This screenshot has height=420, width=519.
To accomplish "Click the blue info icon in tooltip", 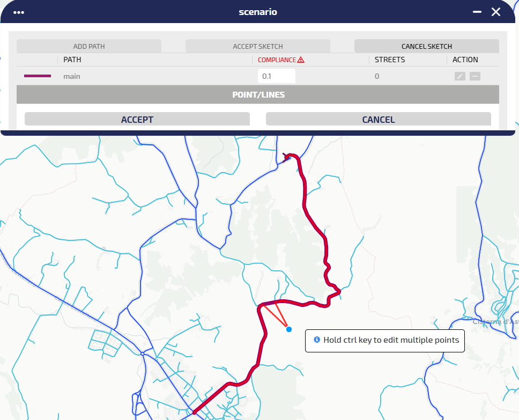I will [x=317, y=340].
